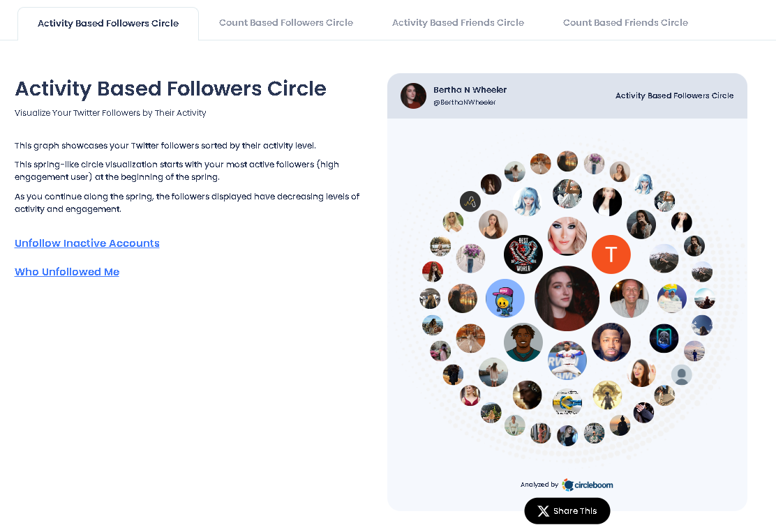The height and width of the screenshot is (532, 776).
Task: Click the smiley emoji follower avatar
Action: pyautogui.click(x=505, y=298)
